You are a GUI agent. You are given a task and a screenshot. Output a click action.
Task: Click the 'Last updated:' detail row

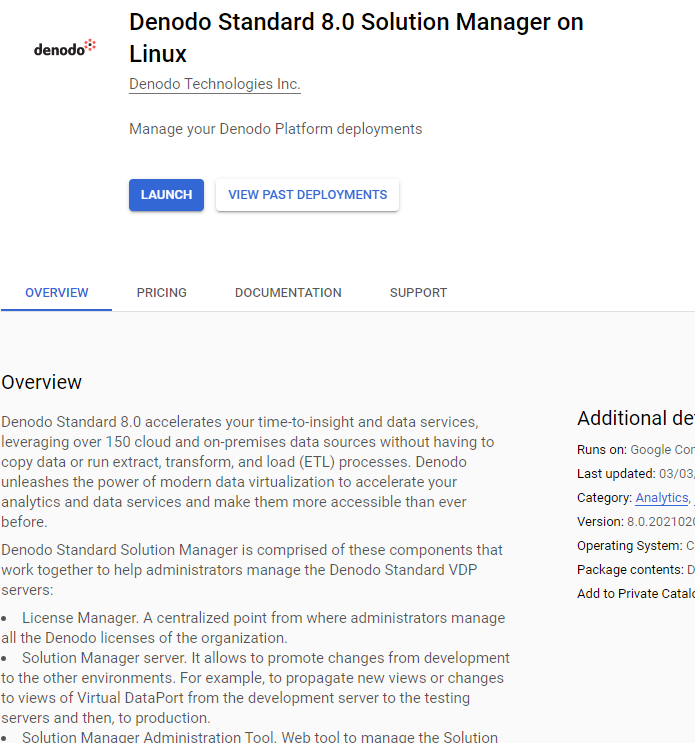coord(636,474)
